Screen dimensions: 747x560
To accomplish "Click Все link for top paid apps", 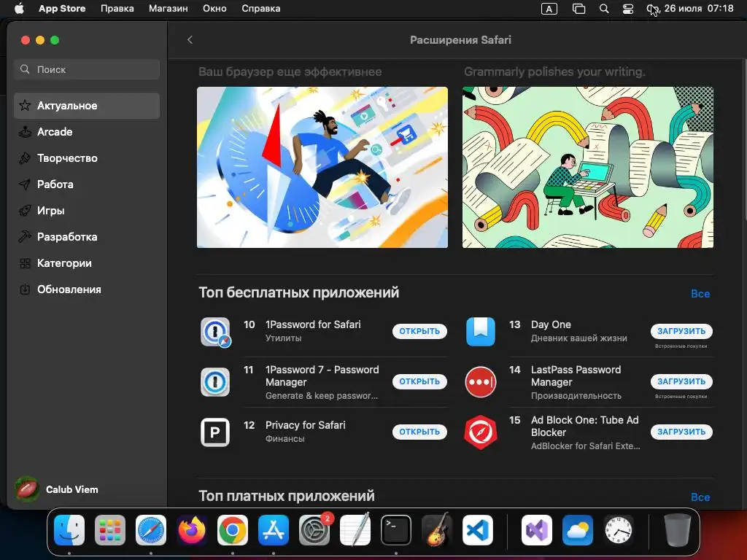I will [700, 497].
